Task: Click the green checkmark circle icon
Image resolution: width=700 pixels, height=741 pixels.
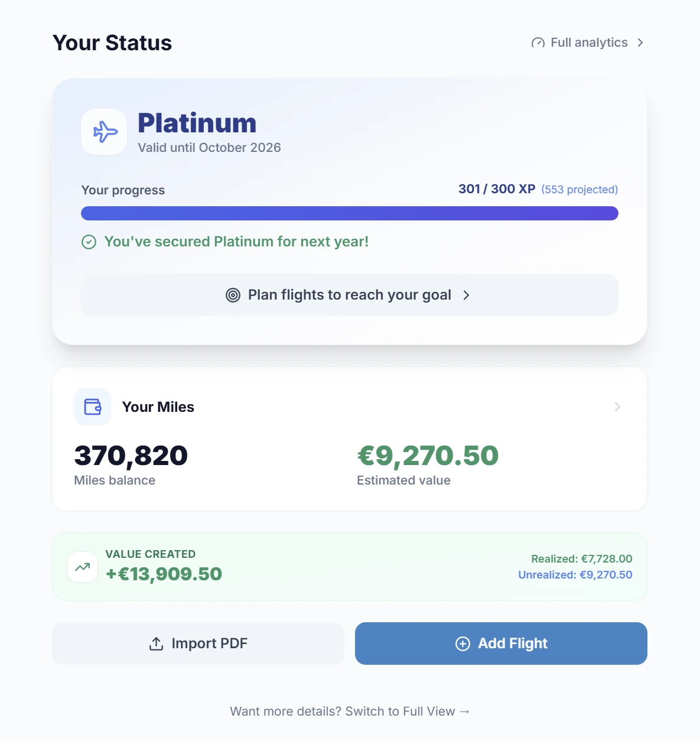Action: [89, 242]
